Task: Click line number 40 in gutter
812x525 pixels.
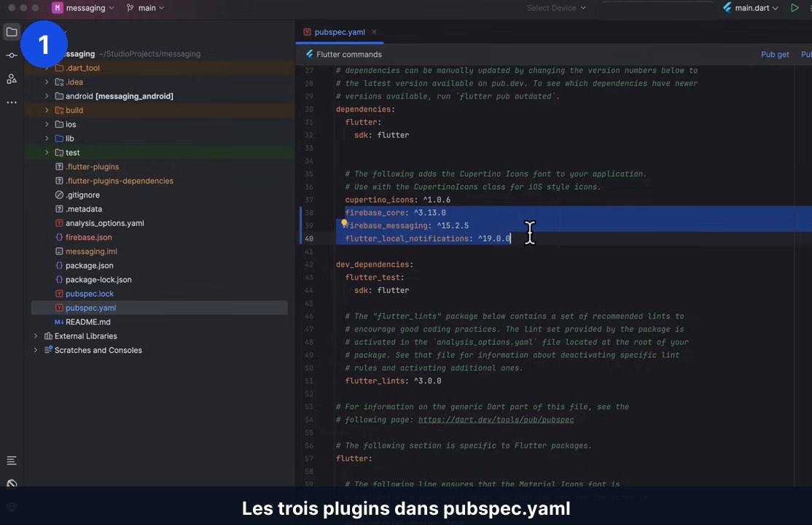Action: [308, 238]
